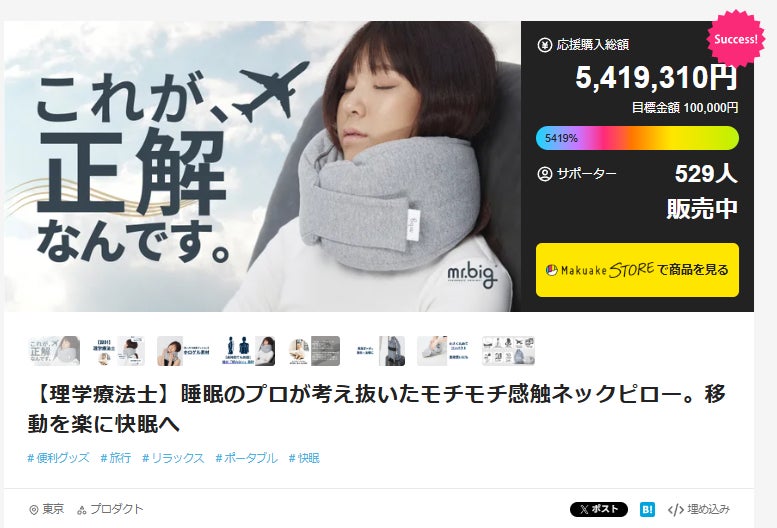
Task: Open the #リラックス hashtag link
Action: pyautogui.click(x=173, y=458)
